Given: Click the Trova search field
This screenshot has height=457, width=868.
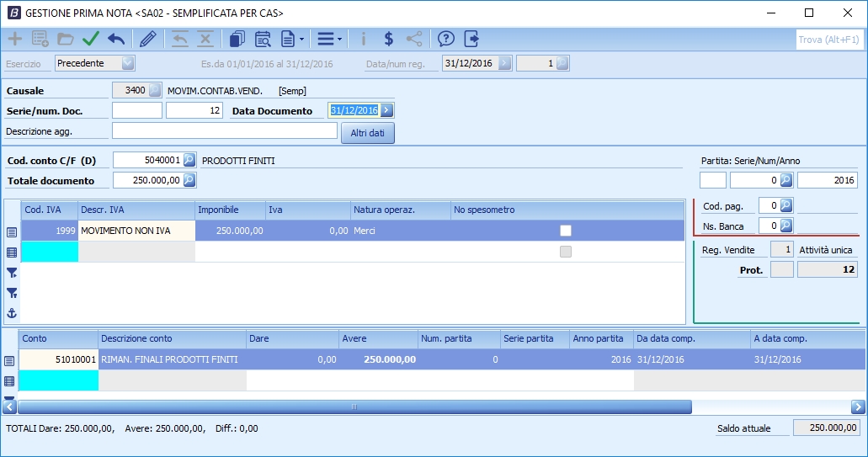Looking at the screenshot, I should [829, 40].
